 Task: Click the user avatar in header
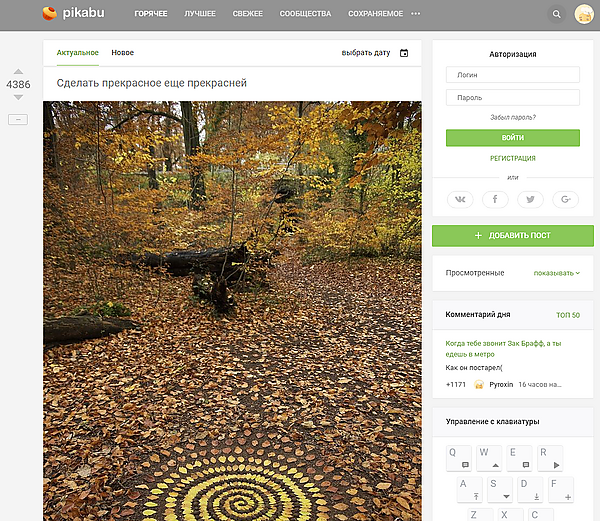tap(584, 15)
